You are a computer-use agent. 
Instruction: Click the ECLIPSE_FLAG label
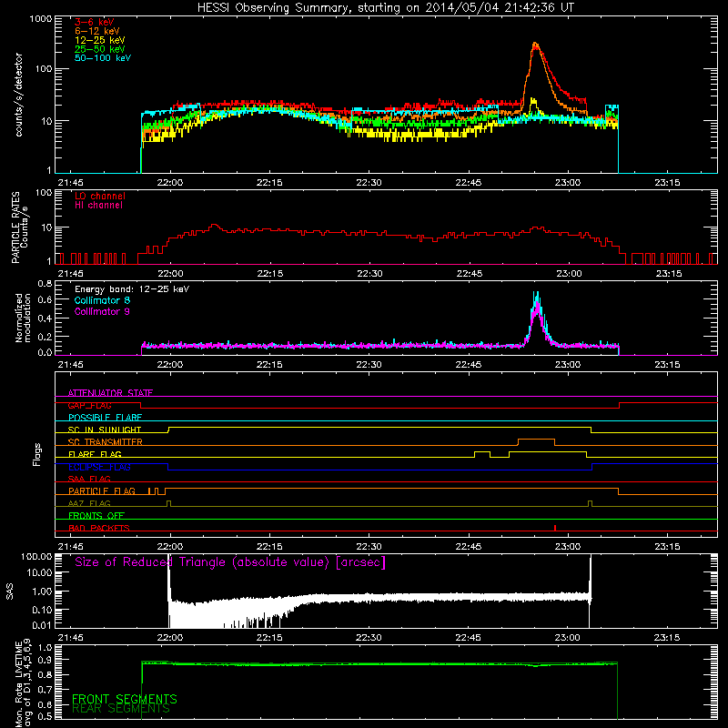click(x=99, y=467)
